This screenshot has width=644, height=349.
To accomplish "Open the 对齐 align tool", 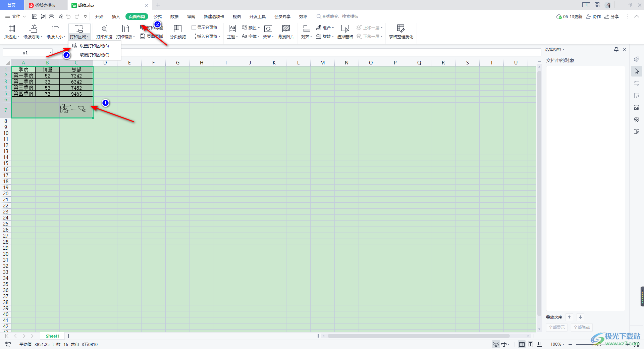I will point(306,32).
